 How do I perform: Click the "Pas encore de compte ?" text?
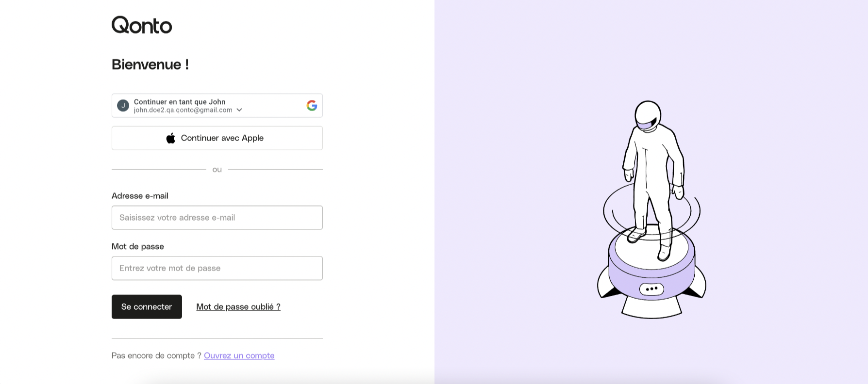tap(156, 355)
